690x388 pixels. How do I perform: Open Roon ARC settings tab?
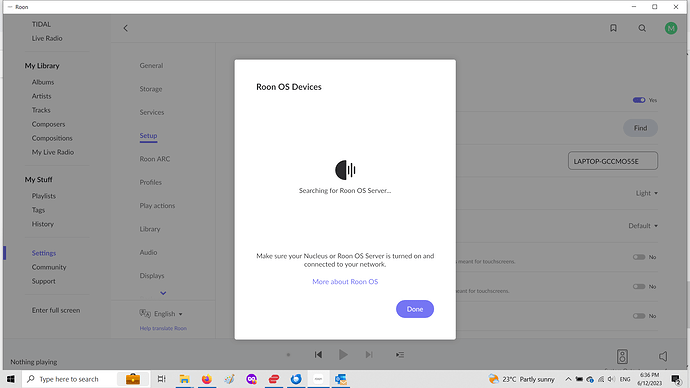[x=155, y=159]
